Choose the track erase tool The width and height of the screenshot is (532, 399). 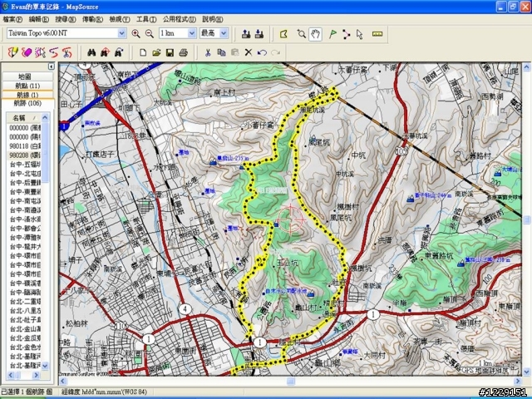(x=27, y=52)
